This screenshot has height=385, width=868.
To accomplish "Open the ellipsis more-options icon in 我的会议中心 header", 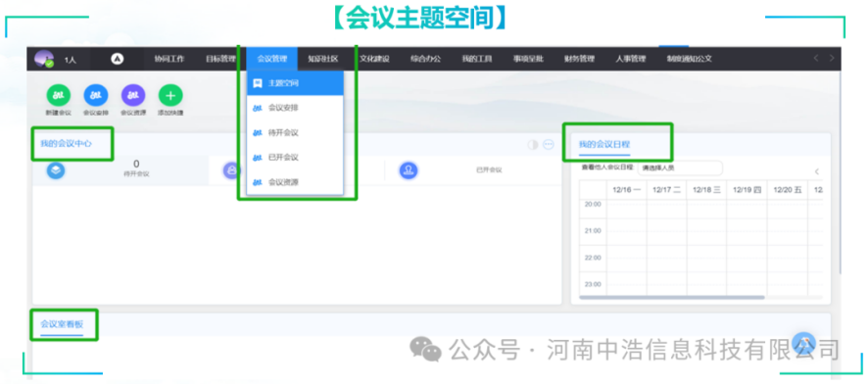I will [x=548, y=144].
